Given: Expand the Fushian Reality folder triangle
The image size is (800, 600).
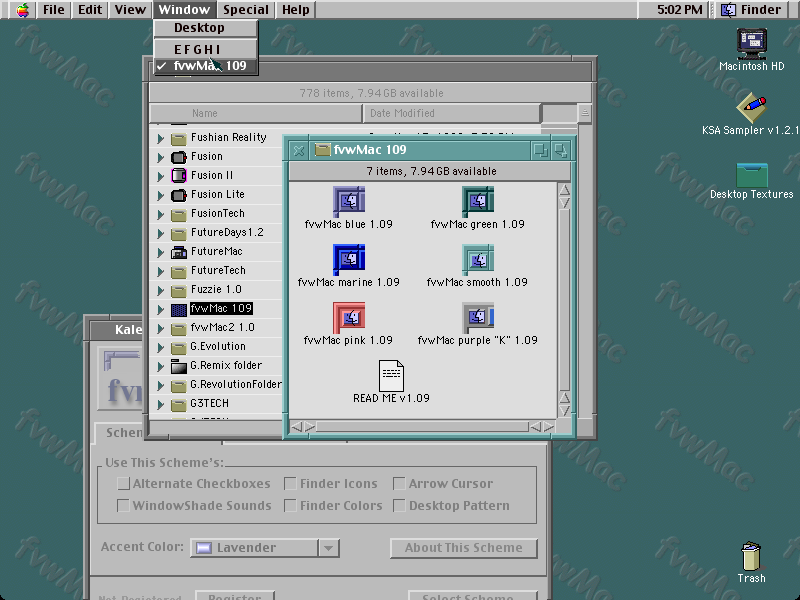Looking at the screenshot, I should [x=160, y=138].
